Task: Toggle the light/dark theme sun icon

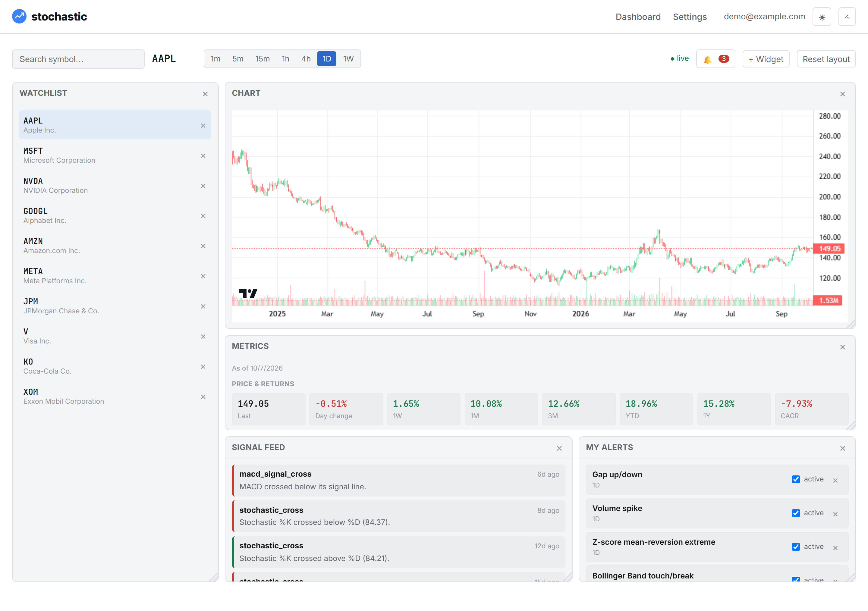Action: click(x=822, y=17)
